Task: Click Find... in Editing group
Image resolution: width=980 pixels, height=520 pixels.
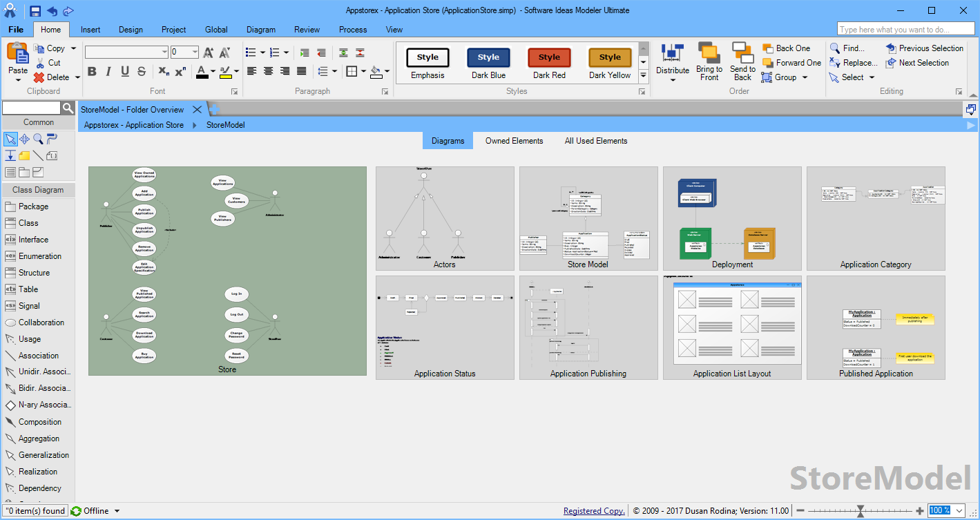Action: [x=847, y=48]
